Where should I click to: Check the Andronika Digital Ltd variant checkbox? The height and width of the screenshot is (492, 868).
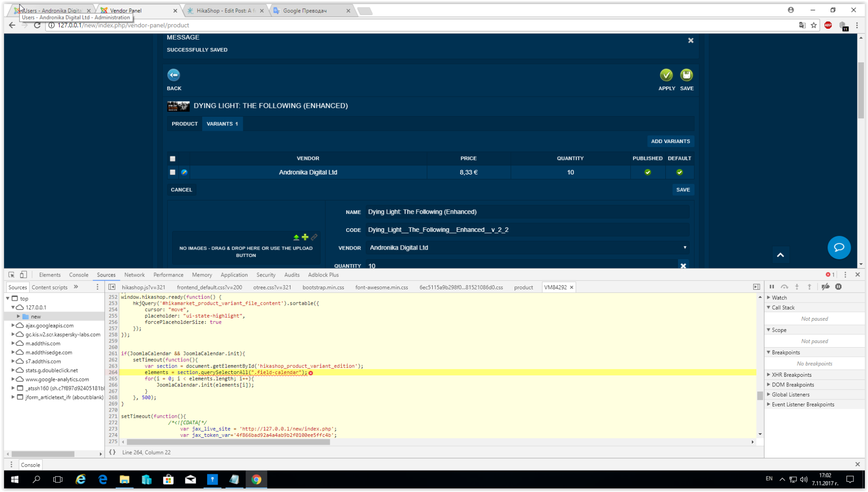pyautogui.click(x=173, y=172)
